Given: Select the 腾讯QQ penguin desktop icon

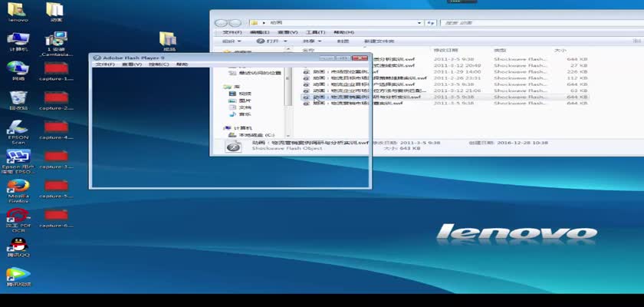Looking at the screenshot, I should (18, 247).
